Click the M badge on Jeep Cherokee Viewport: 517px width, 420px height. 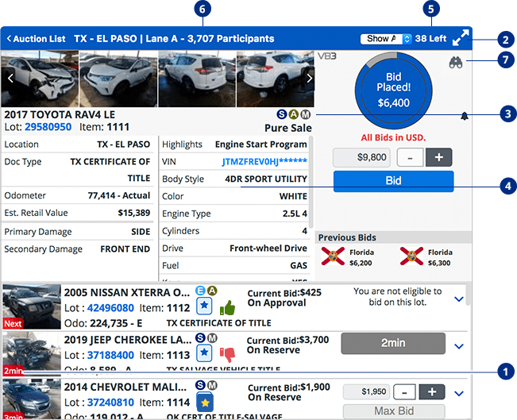coord(212,338)
